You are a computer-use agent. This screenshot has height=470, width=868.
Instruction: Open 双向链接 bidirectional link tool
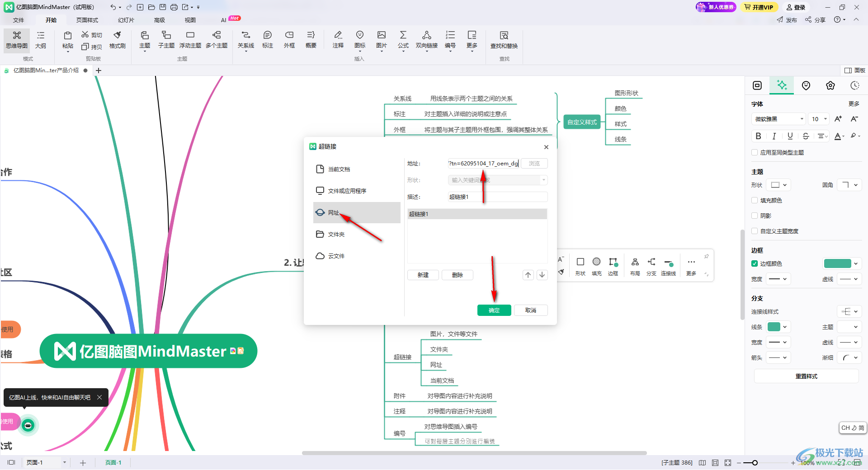[427, 40]
